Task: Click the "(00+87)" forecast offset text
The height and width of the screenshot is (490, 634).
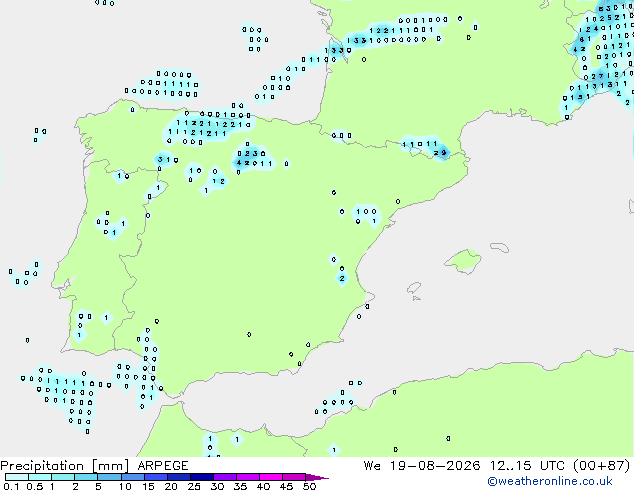Action: [601, 466]
